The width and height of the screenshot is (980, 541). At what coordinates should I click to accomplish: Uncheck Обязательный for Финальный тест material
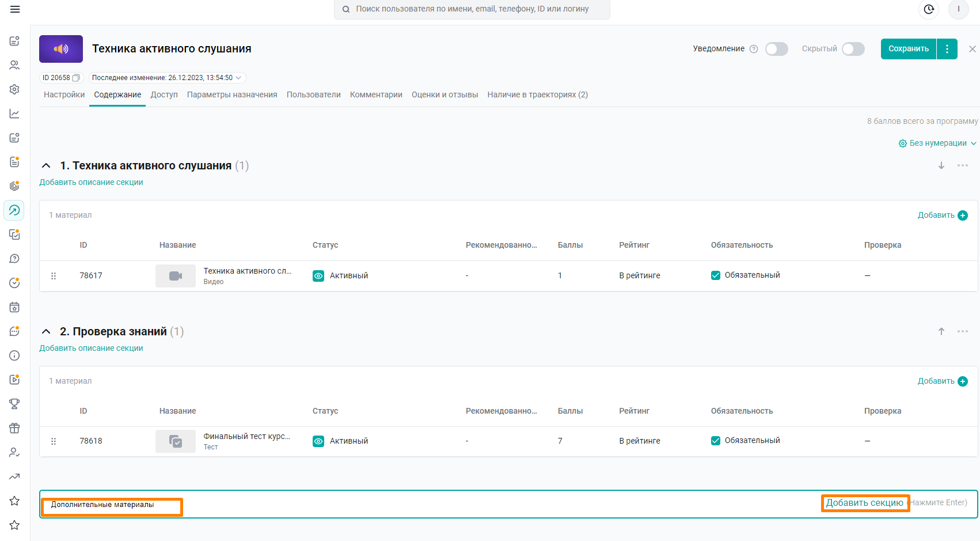click(x=716, y=441)
